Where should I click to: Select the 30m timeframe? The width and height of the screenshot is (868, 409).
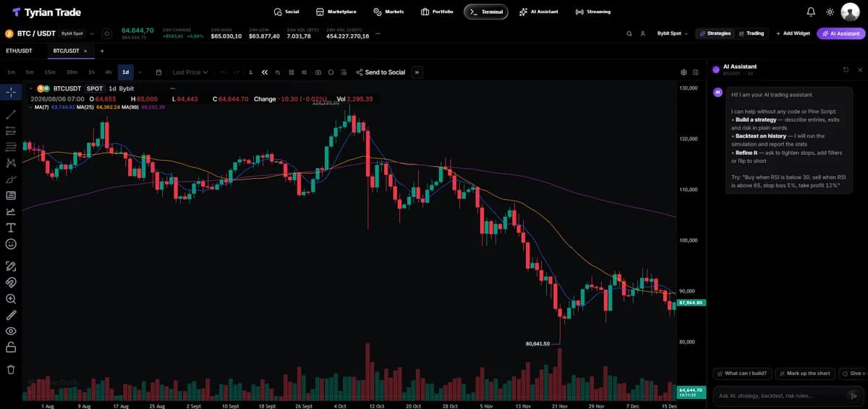[x=72, y=72]
